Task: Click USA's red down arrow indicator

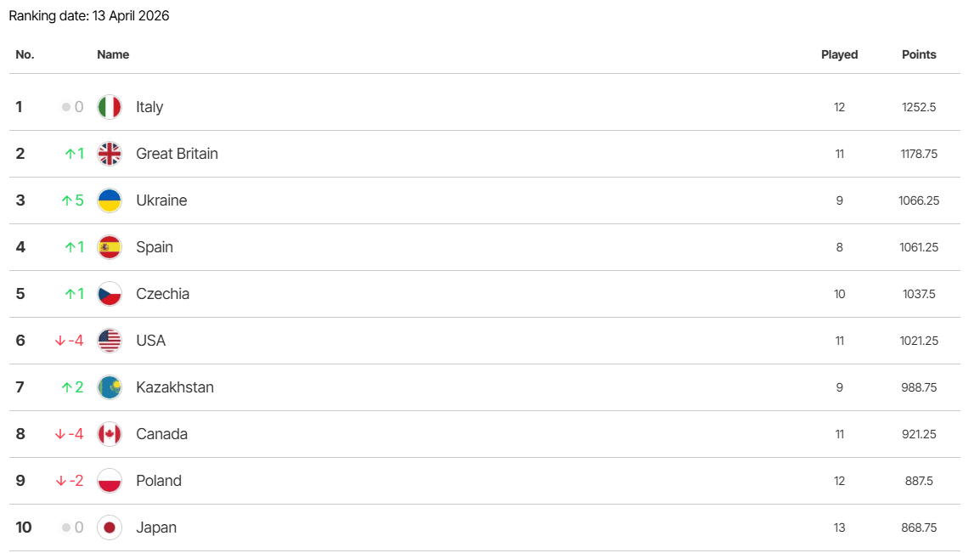Action: coord(60,341)
